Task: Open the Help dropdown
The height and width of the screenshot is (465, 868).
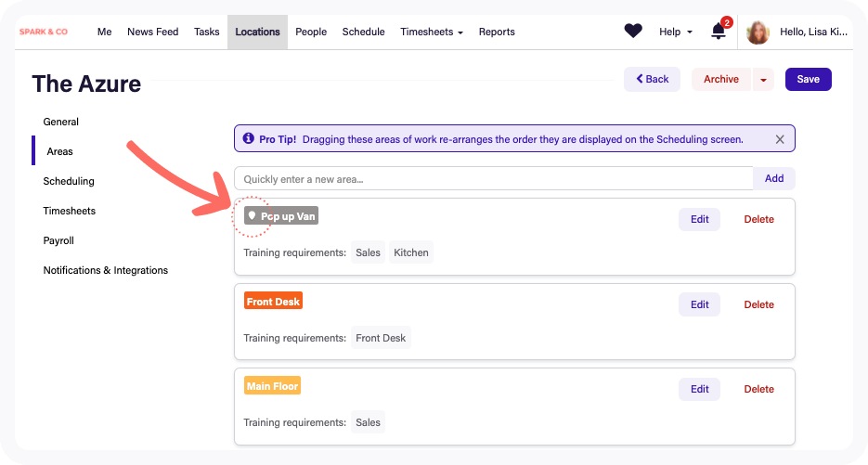Action: 675,32
